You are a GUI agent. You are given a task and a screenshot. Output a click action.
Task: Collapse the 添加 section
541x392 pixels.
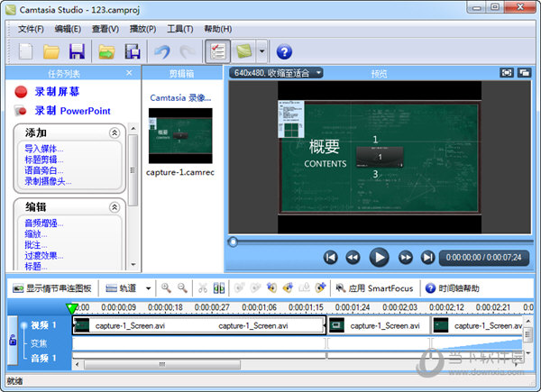(x=115, y=132)
